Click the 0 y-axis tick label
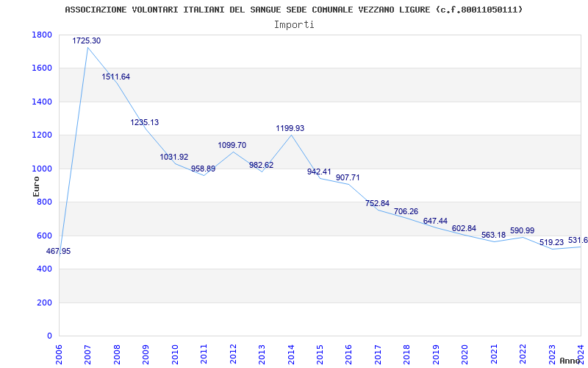588x368 pixels. pos(49,336)
